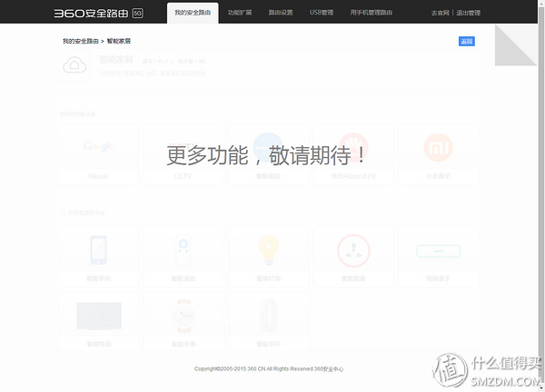Image resolution: width=545 pixels, height=392 pixels.
Task: Choose the 智能手机 phone icon
Action: [x=98, y=250]
